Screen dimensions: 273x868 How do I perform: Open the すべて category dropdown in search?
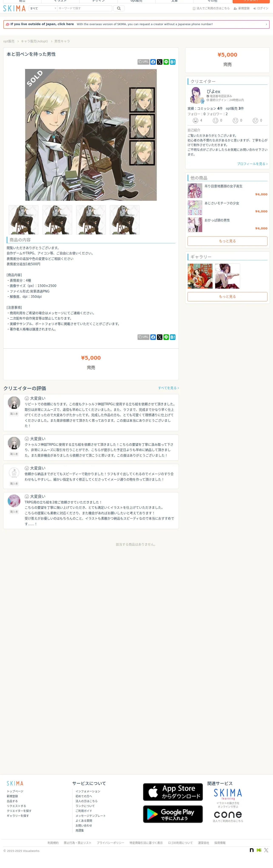[43, 9]
